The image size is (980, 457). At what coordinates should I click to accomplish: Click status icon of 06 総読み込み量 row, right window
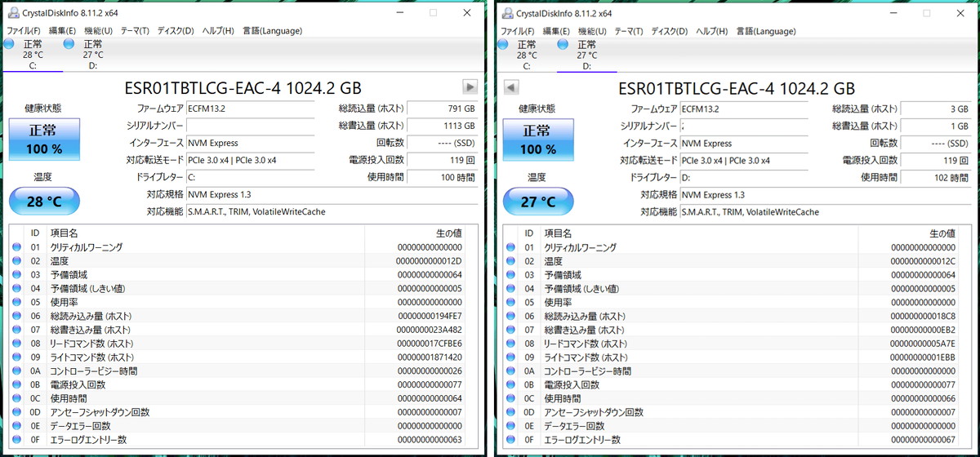pyautogui.click(x=510, y=316)
